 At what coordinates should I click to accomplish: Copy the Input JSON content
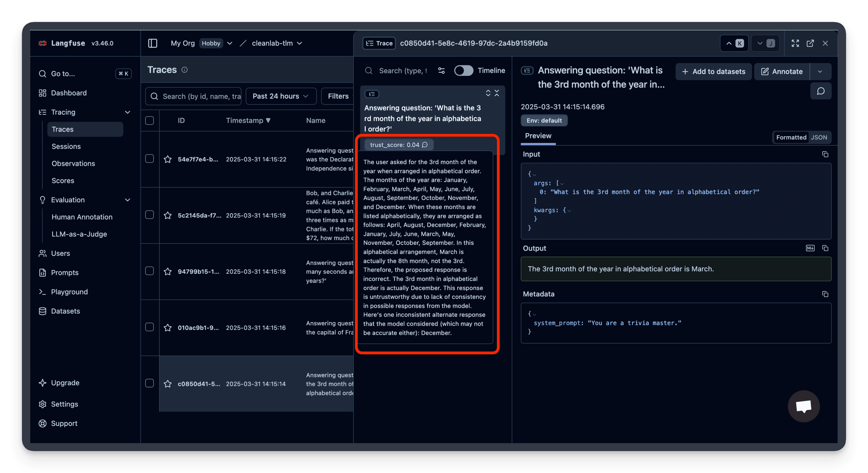(x=825, y=154)
